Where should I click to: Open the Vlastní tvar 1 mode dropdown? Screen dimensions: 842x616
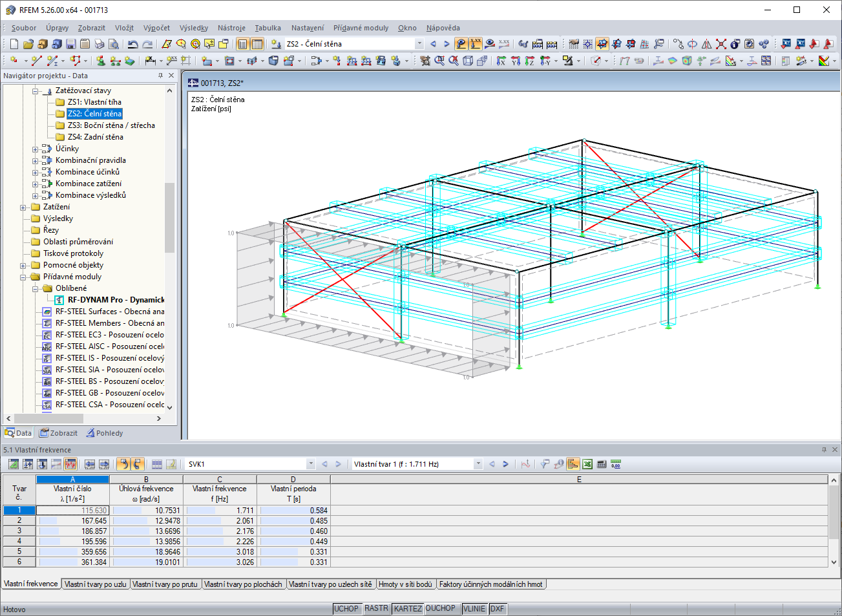click(478, 464)
